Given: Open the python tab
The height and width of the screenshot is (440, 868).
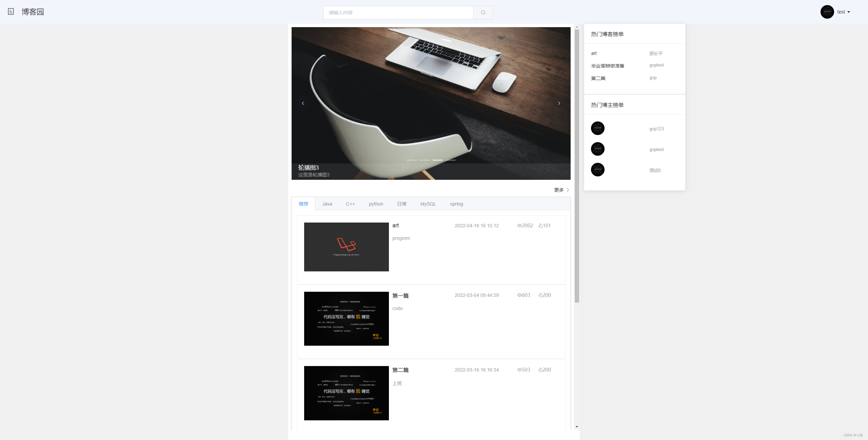Looking at the screenshot, I should (376, 204).
